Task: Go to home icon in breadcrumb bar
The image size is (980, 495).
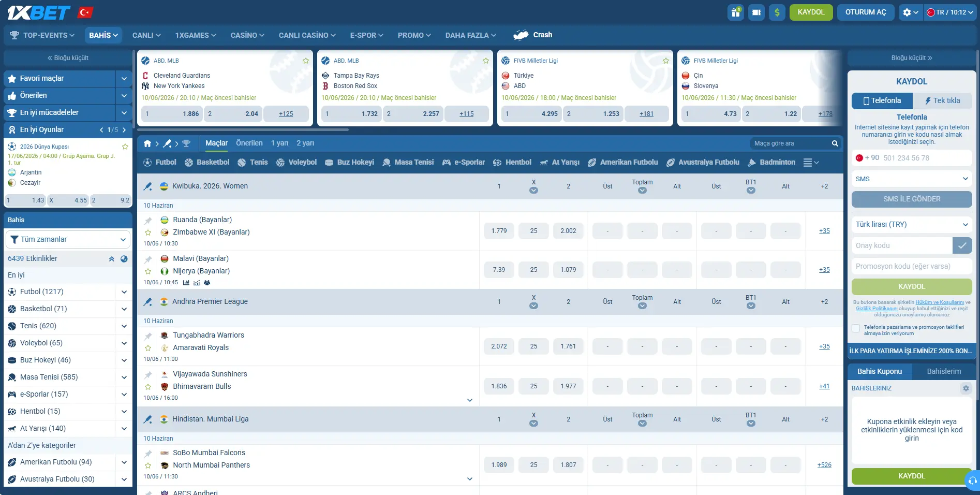Action: pyautogui.click(x=147, y=143)
